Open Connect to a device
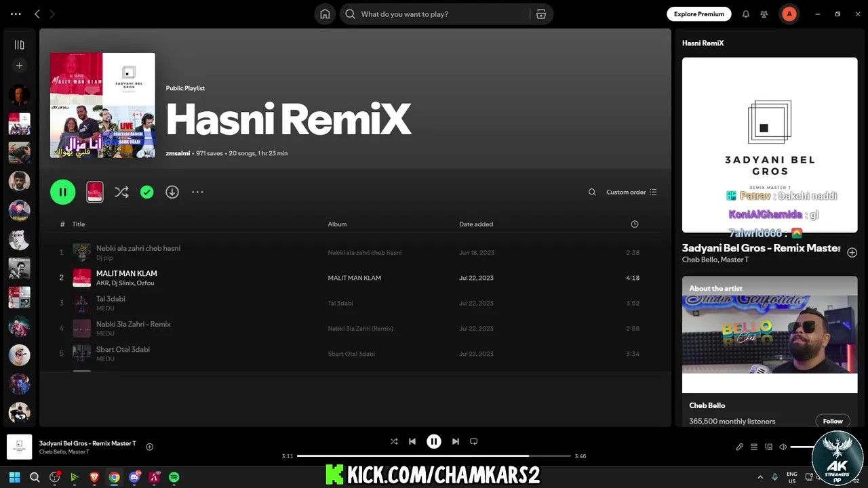The image size is (868, 488). tap(769, 447)
